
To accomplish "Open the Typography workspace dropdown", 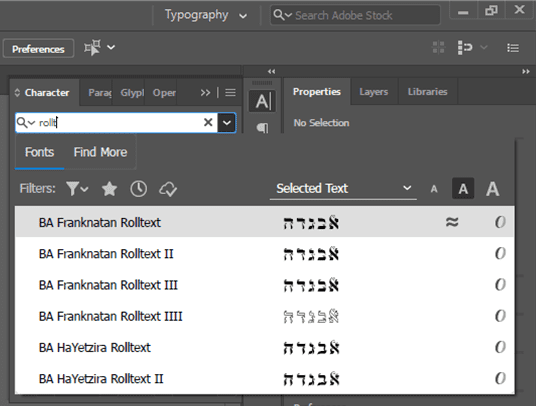I will click(206, 15).
